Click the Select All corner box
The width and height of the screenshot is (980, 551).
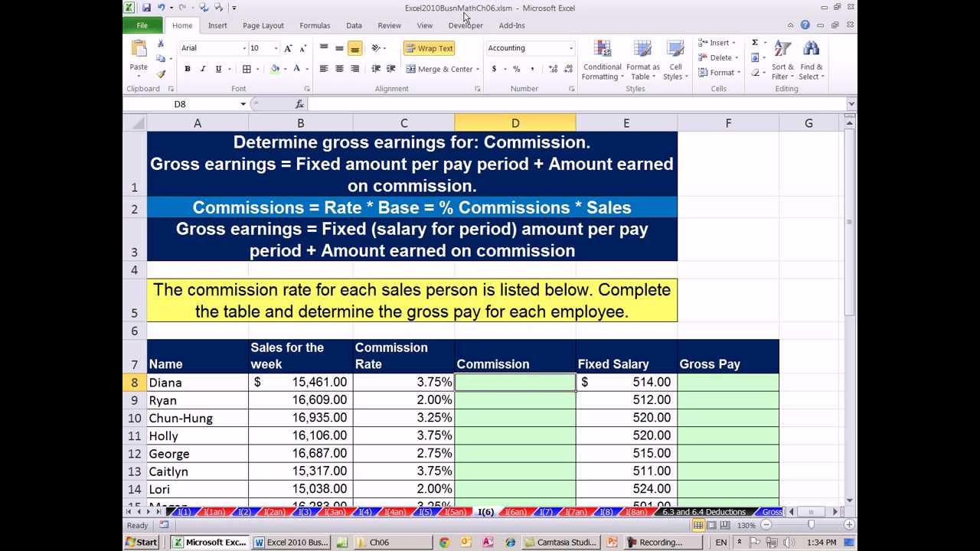point(135,123)
